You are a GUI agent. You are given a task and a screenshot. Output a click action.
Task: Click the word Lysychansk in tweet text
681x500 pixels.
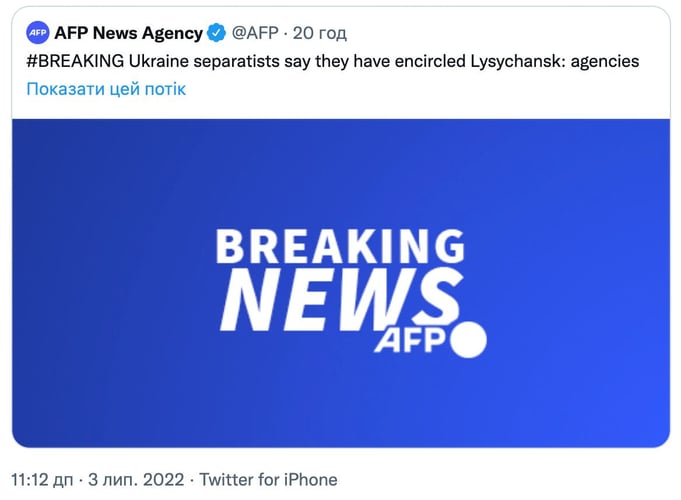coord(517,61)
